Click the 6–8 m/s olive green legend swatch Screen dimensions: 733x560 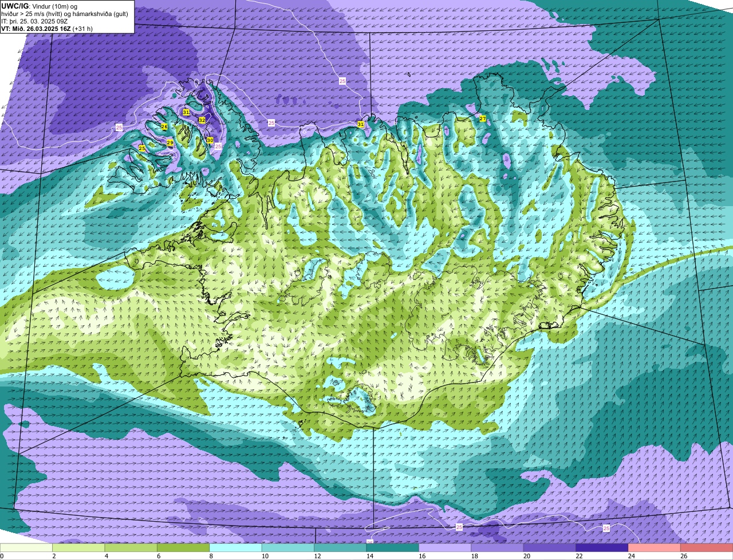tap(183, 547)
